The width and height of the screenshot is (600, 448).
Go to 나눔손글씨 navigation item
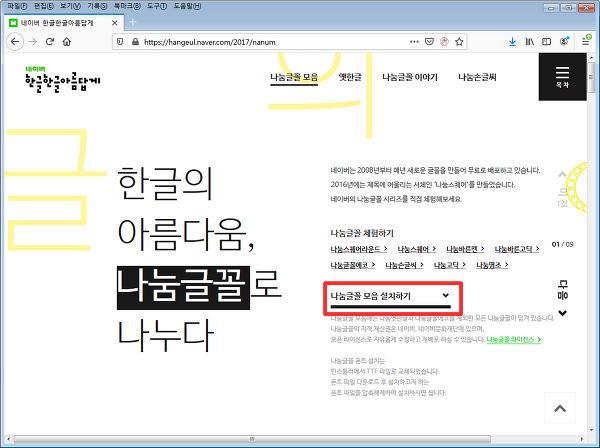(477, 77)
